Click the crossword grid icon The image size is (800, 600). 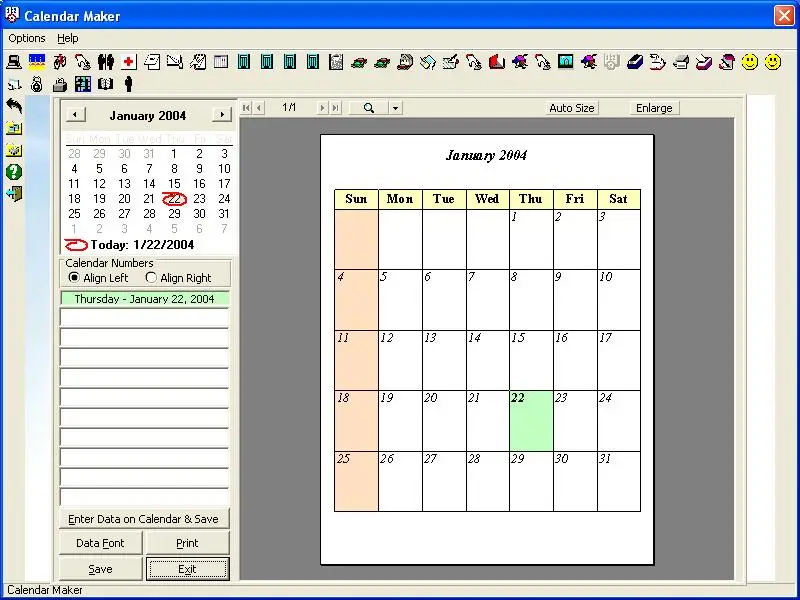click(83, 84)
